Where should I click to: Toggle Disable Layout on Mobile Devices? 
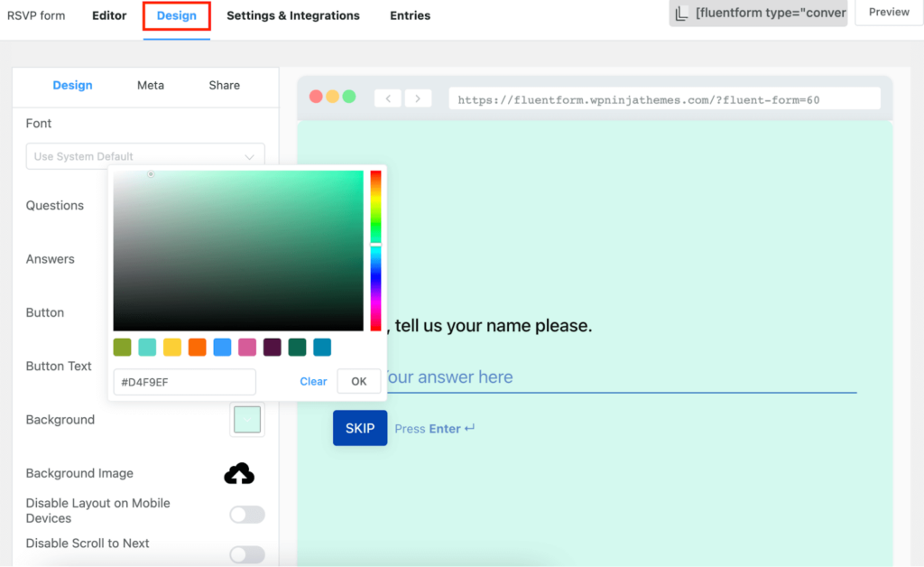(246, 514)
